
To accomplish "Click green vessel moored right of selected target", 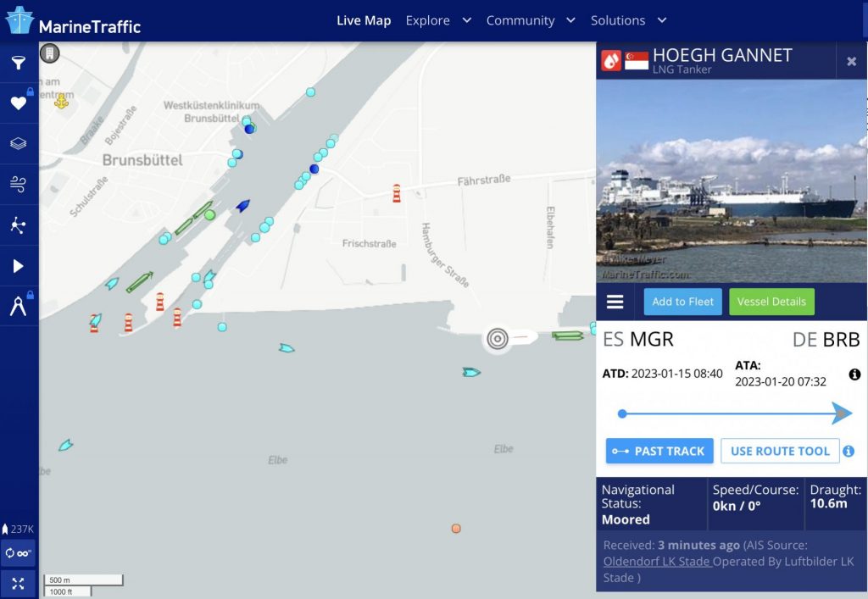I will click(x=568, y=336).
